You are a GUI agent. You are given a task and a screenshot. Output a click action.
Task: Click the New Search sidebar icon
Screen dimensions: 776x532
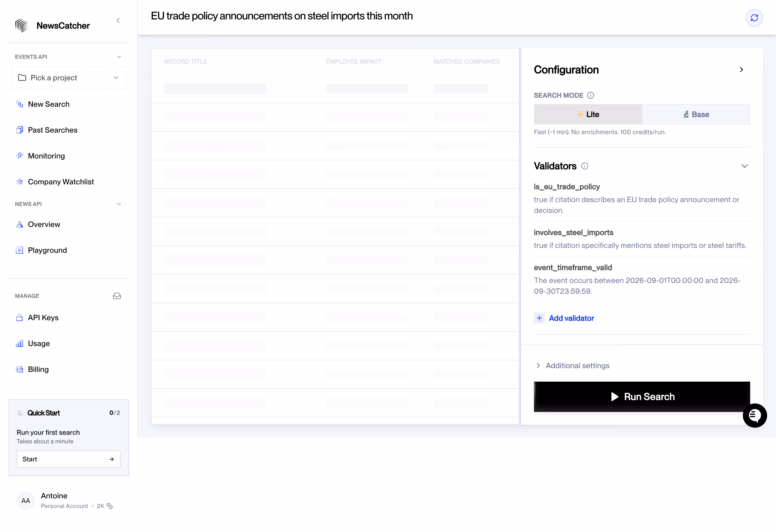click(20, 104)
